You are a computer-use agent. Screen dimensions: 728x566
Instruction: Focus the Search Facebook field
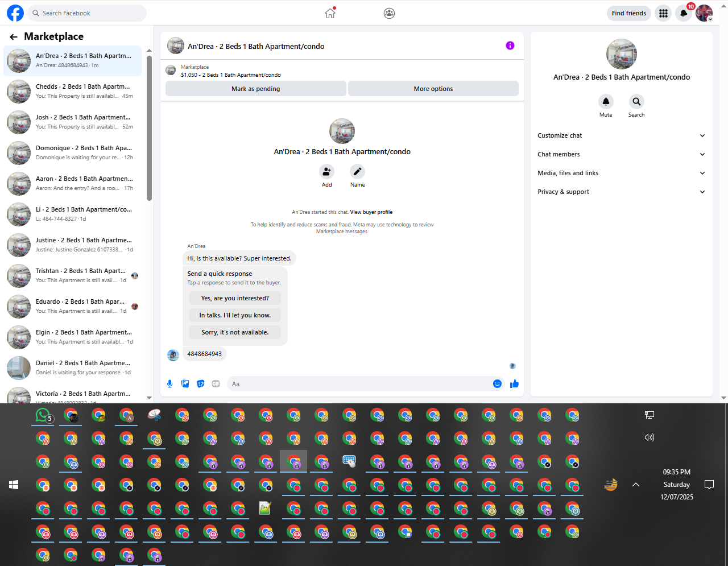[x=87, y=13]
